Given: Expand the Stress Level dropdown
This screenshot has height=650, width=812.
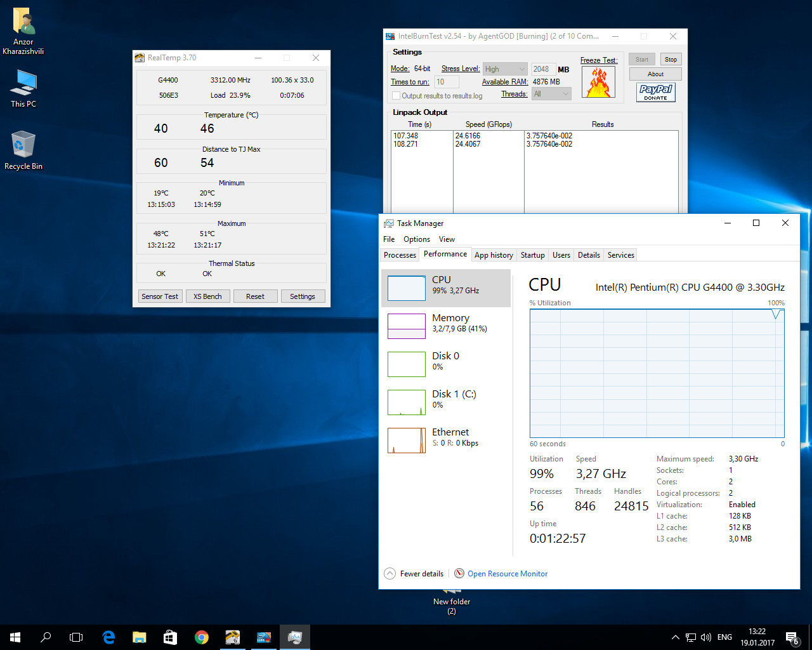Looking at the screenshot, I should click(505, 69).
